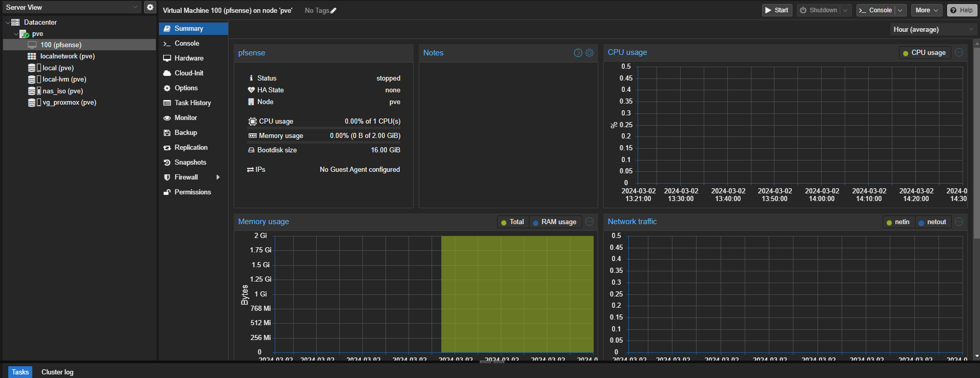Click the No Tags label
The height and width of the screenshot is (378, 980).
316,10
